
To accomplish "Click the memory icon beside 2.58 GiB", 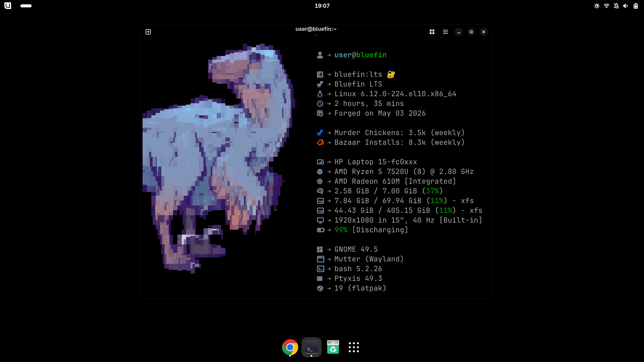I will 320,191.
